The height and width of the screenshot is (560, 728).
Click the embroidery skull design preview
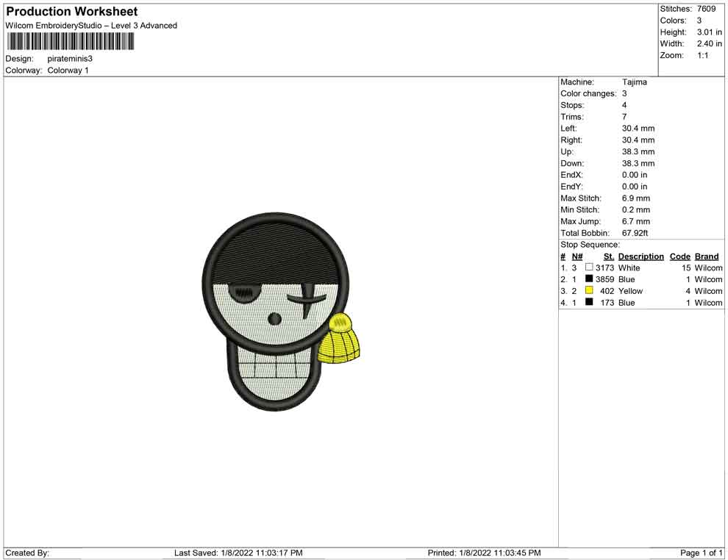click(x=281, y=312)
